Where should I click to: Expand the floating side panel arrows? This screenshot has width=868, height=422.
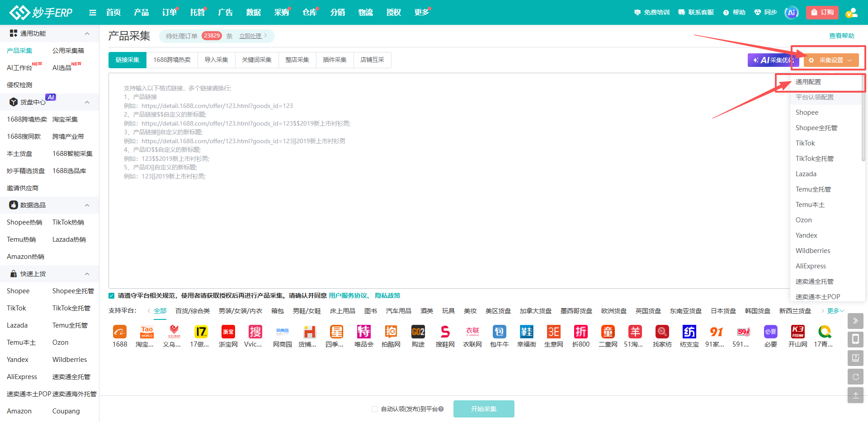(x=855, y=321)
